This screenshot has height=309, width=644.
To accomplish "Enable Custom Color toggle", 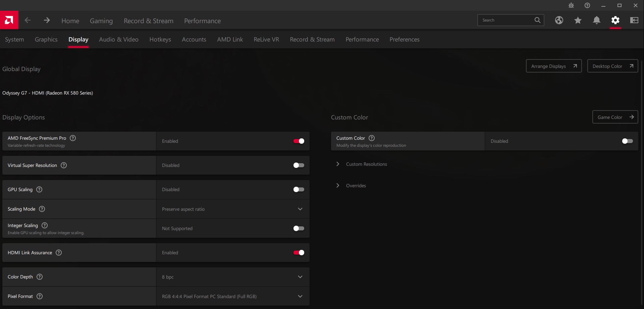I will click(x=628, y=141).
